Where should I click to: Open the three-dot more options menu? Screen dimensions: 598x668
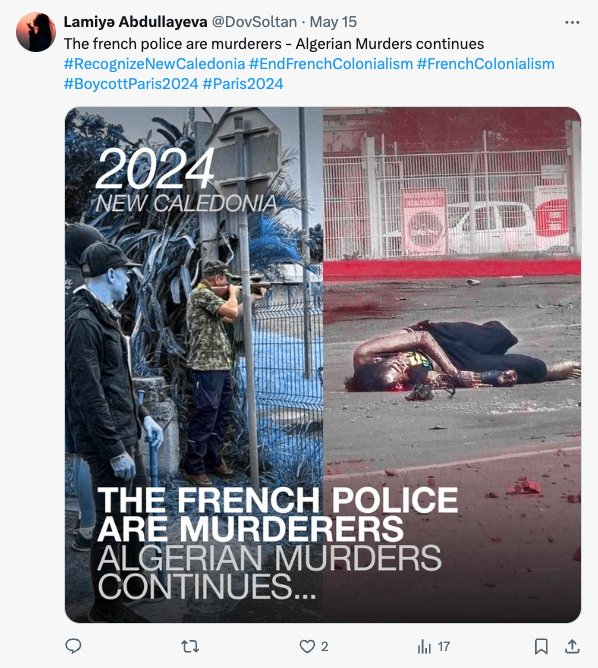[x=572, y=22]
